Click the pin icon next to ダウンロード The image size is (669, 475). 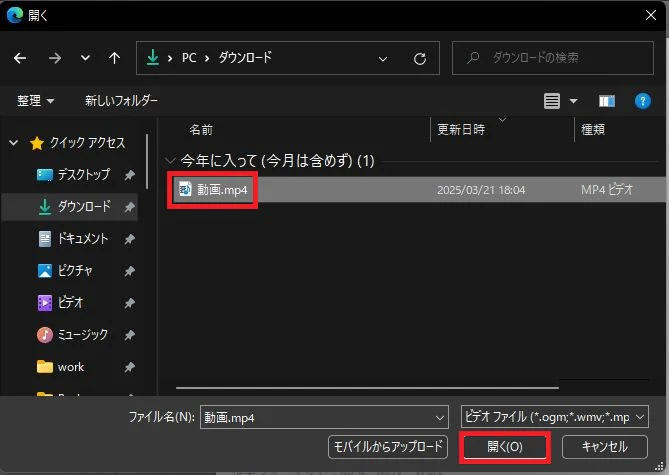tap(129, 207)
